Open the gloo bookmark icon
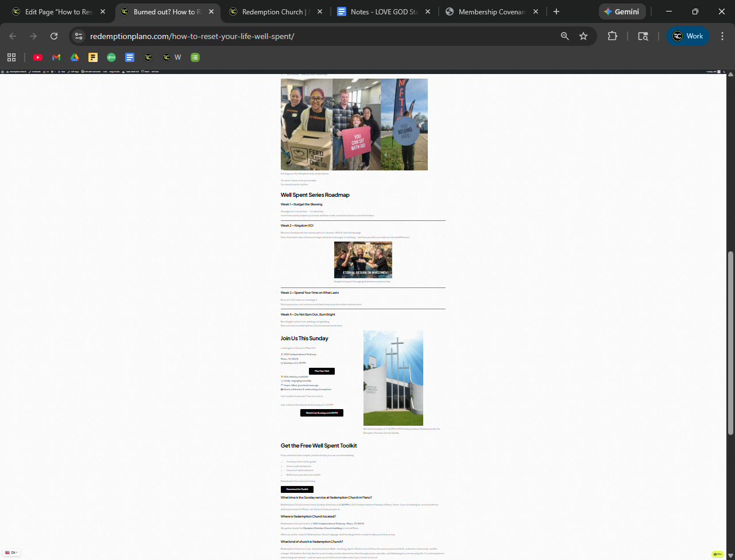 coord(111,57)
